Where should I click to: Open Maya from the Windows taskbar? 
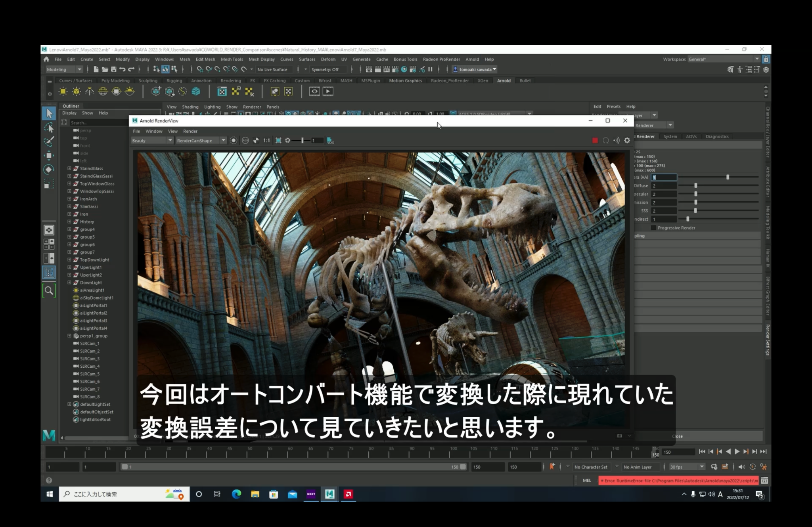pos(329,494)
